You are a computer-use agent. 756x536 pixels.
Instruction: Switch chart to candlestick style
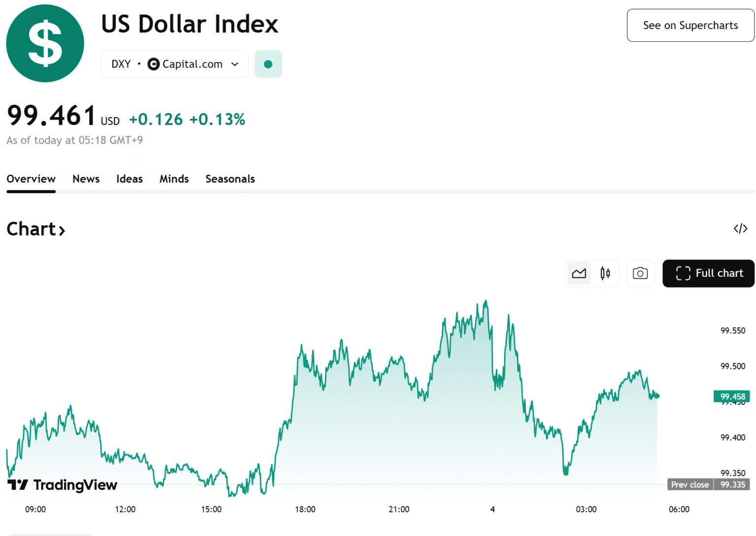pos(605,273)
